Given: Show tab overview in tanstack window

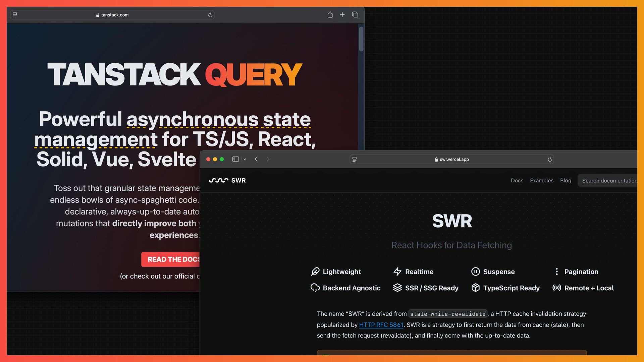Looking at the screenshot, I should point(355,15).
